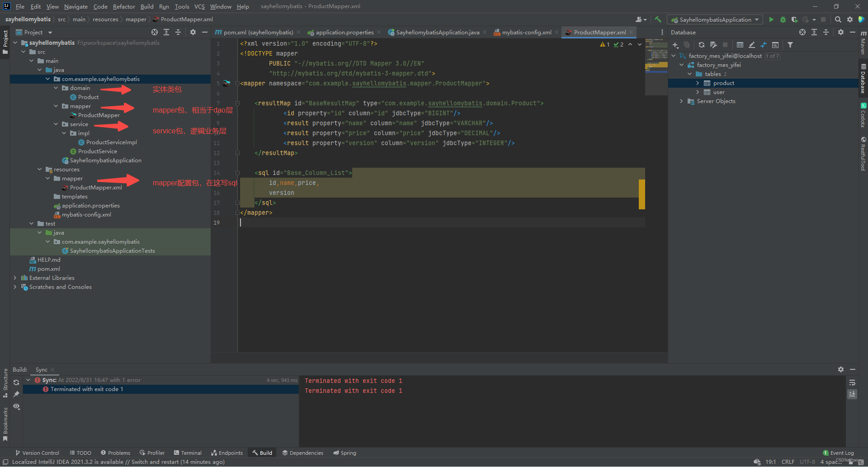Toggle soft-wrap in Build output

[x=852, y=382]
